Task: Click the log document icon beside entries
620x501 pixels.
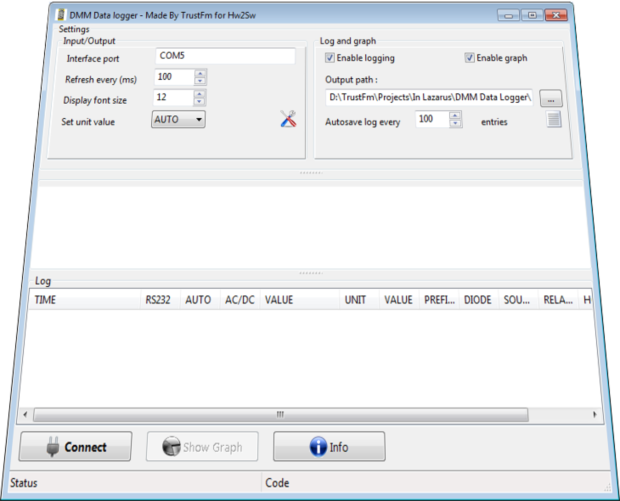Action: 554,119
